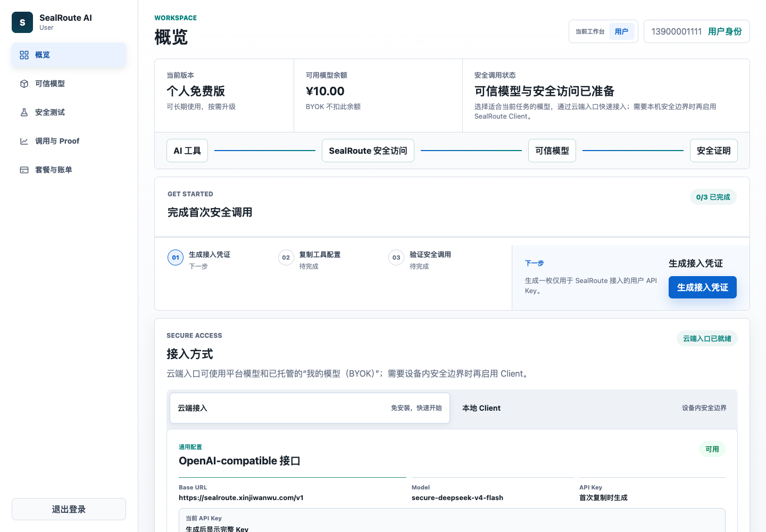Click the chart icon beside 调用与 Proof
This screenshot has width=766, height=532.
click(x=24, y=141)
